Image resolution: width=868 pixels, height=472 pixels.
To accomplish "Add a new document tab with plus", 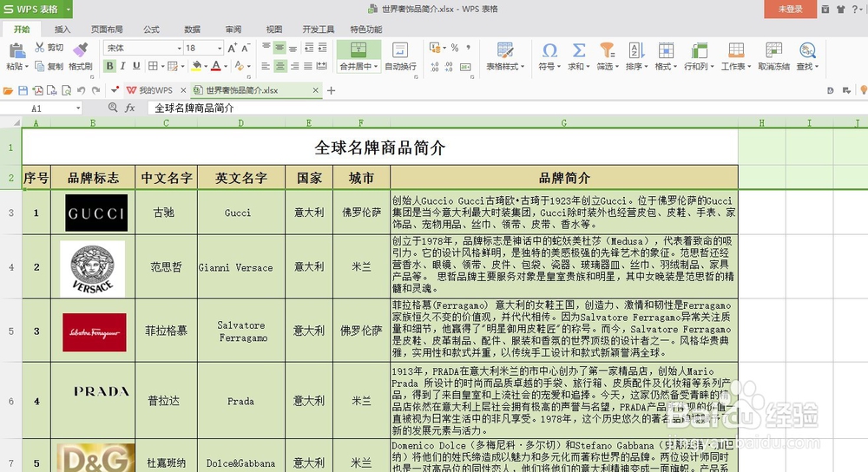I will [331, 90].
